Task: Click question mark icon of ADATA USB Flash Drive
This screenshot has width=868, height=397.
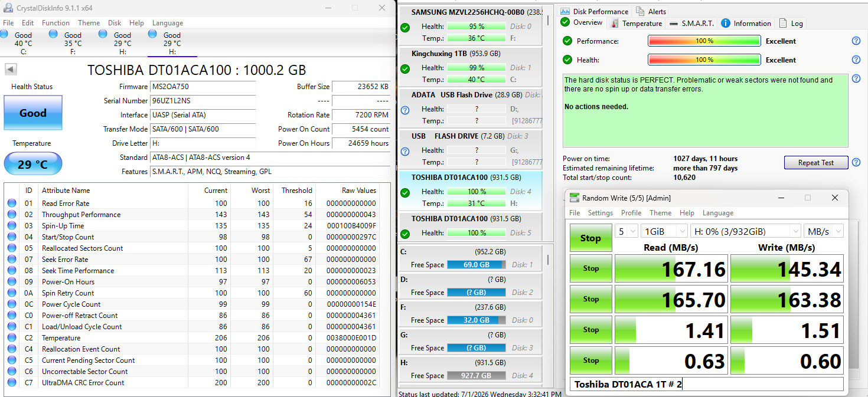Action: coord(405,110)
